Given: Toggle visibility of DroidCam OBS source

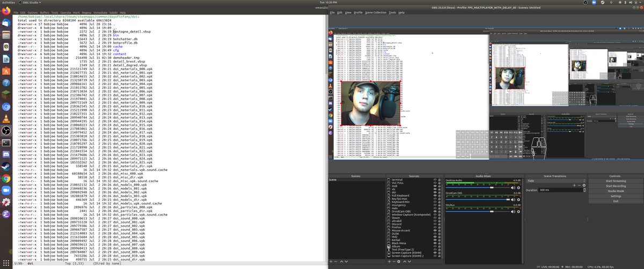Looking at the screenshot, I should [435, 212].
